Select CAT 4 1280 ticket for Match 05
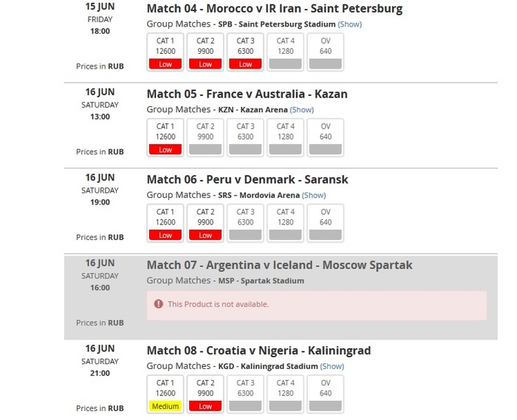The image size is (517, 420). (285, 138)
